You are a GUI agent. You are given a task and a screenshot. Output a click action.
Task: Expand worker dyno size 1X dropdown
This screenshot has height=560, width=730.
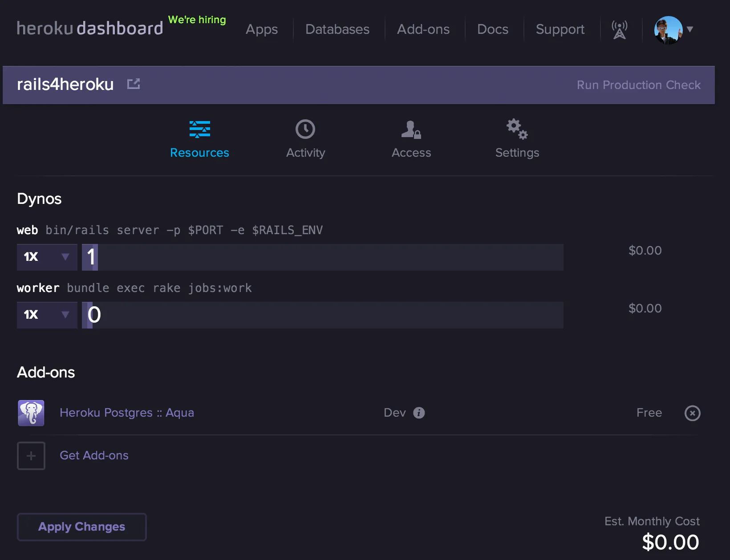pos(47,315)
